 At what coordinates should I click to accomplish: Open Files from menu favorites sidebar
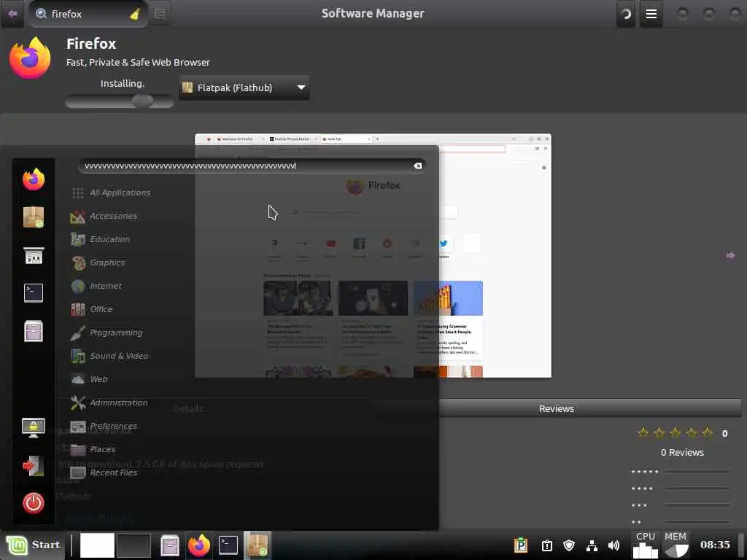[x=34, y=331]
